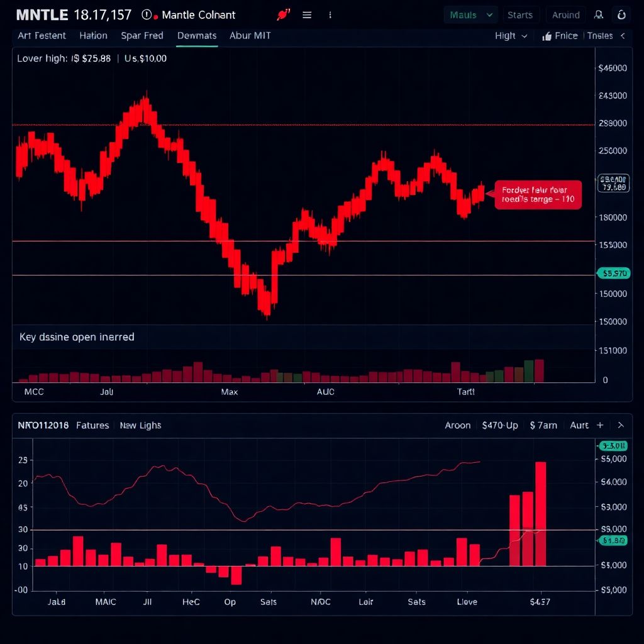Collapse panel with the left chevron beside Tnsles
This screenshot has width=644, height=644.
click(623, 36)
